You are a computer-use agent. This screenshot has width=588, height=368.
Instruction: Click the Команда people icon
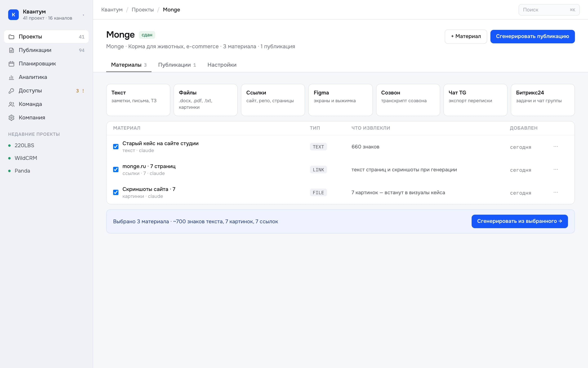[11, 104]
